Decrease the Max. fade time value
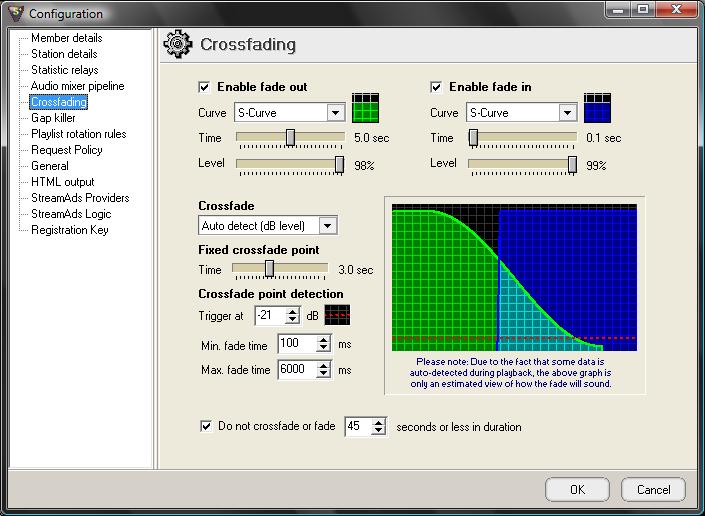 point(323,374)
